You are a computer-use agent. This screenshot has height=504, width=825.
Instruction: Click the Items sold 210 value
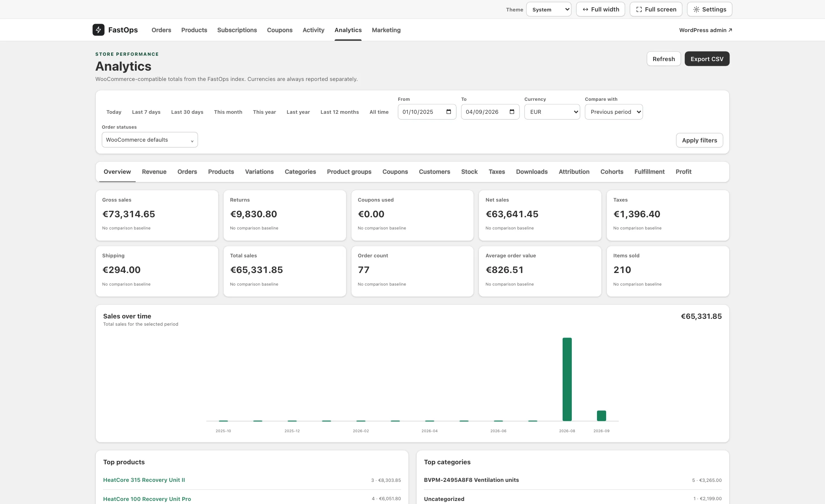click(x=622, y=270)
